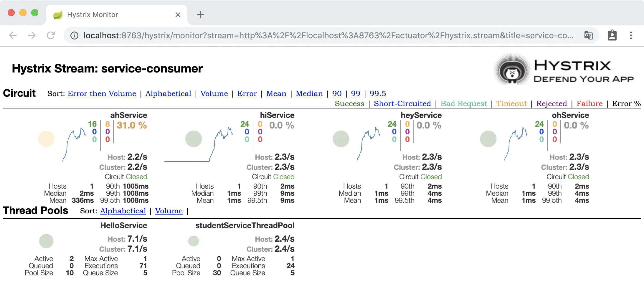Click the ahService yellow health circle
The image size is (644, 300).
[x=46, y=139]
